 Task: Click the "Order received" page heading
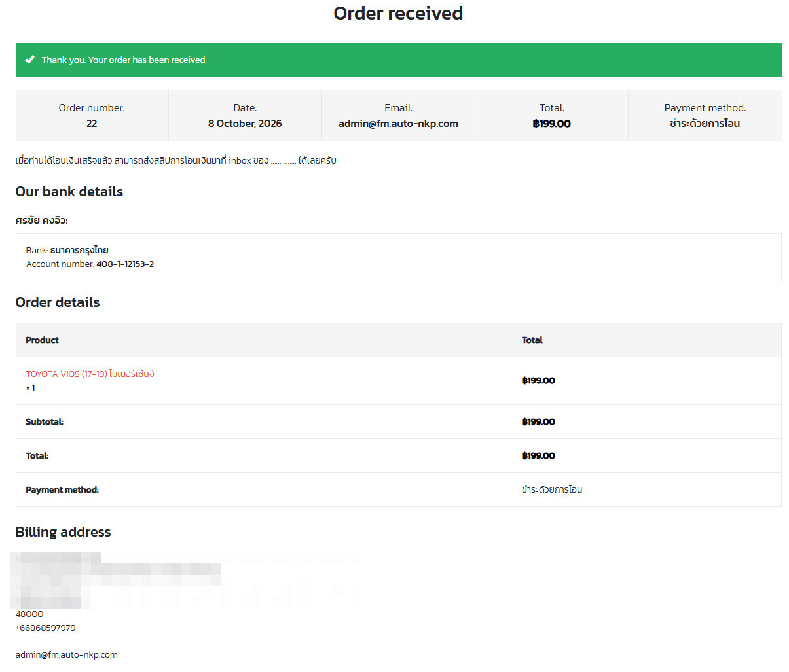coord(398,13)
